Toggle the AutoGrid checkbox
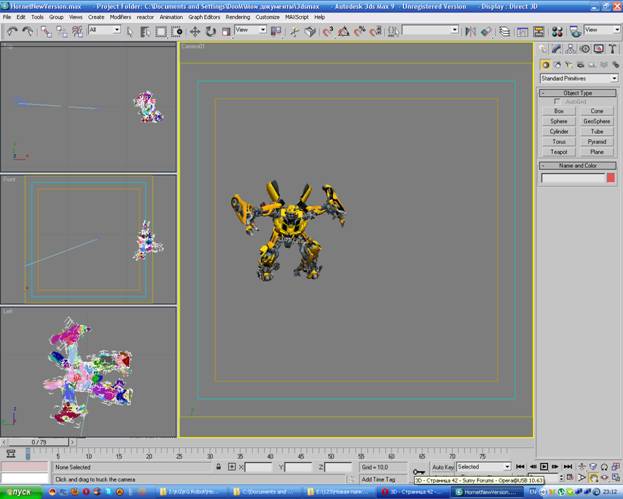623x499 pixels. [557, 101]
